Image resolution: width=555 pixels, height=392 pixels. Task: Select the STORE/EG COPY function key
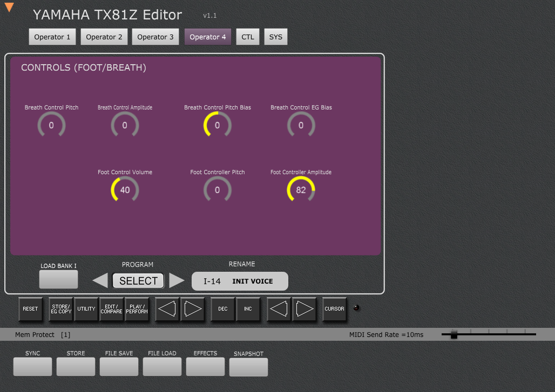tap(60, 309)
